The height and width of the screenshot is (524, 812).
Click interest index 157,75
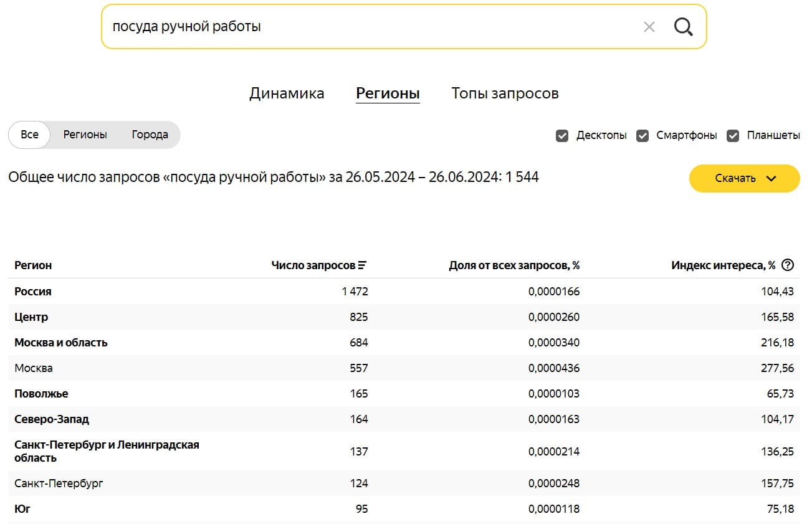click(x=778, y=483)
